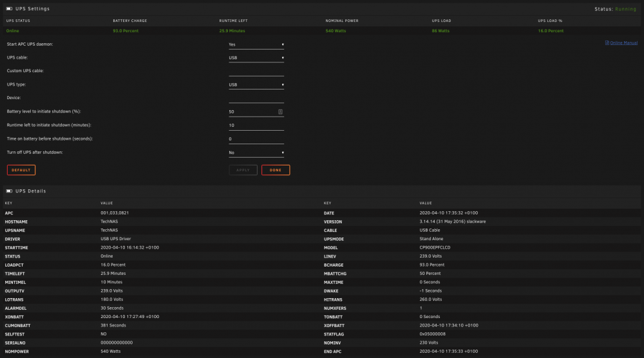Click the NOMINV 230 Volts value
644x358 pixels.
pyautogui.click(x=429, y=343)
